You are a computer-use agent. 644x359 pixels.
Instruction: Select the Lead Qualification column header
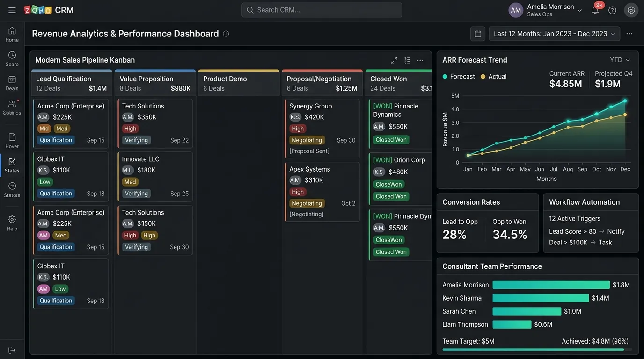coord(71,83)
